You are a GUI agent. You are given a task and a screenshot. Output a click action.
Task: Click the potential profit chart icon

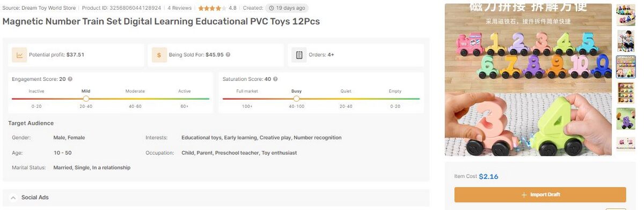click(20, 55)
